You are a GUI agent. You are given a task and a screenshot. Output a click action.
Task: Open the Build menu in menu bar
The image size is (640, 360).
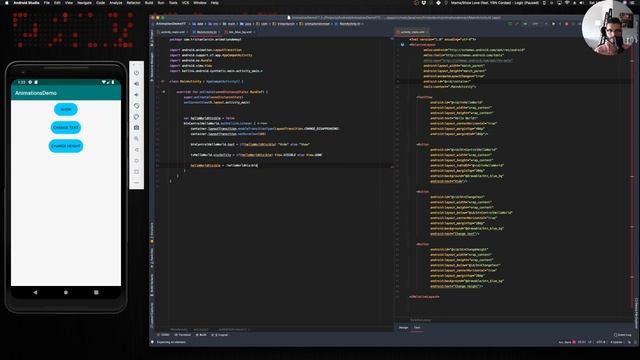149,3
